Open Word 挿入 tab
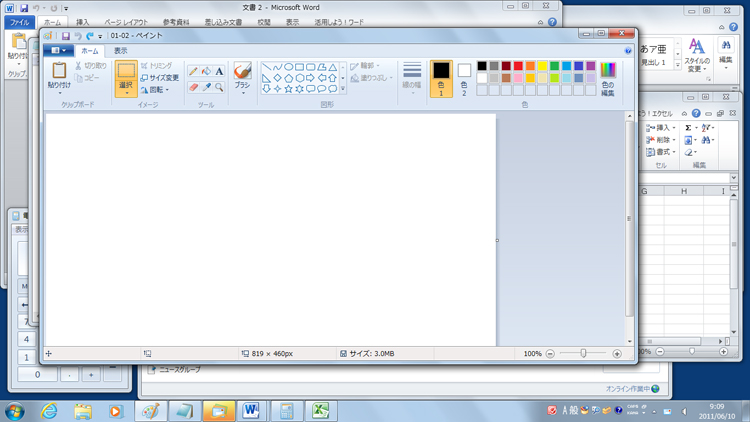This screenshot has width=750, height=422. pyautogui.click(x=82, y=22)
